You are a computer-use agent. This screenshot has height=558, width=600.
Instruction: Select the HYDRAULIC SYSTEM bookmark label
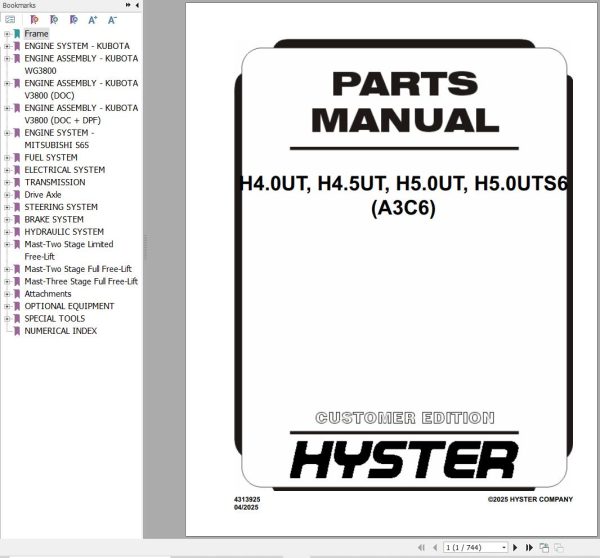coord(64,232)
